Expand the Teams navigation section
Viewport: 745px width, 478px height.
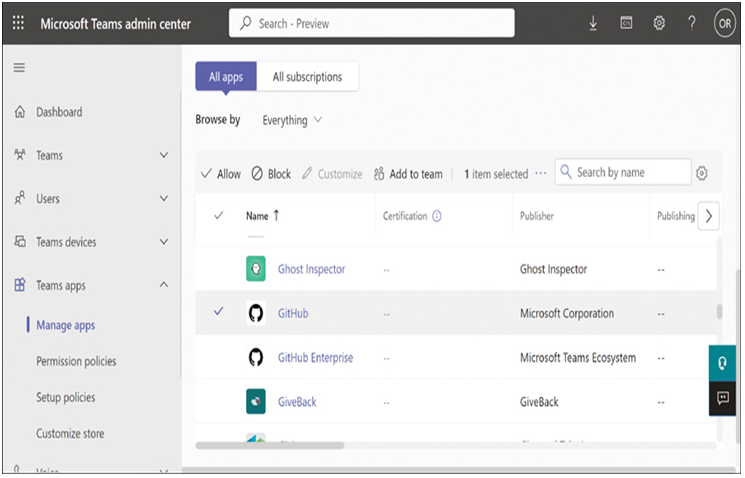164,155
